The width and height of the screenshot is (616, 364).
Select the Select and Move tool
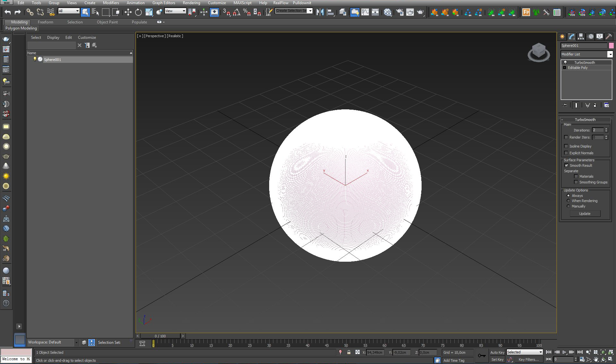tap(128, 12)
